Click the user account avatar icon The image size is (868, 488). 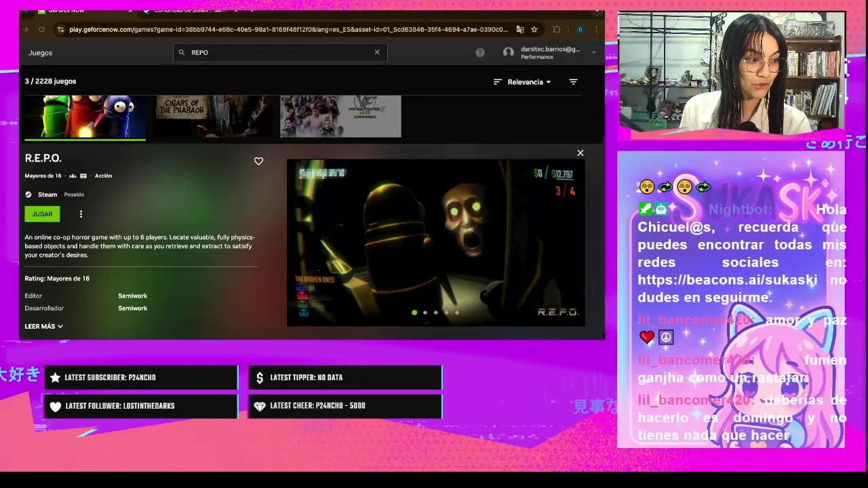[x=509, y=52]
